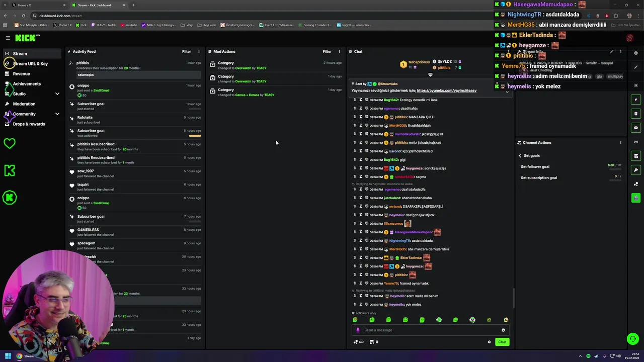
Task: Toggle the Channel Actions panel button
Action: tap(636, 156)
